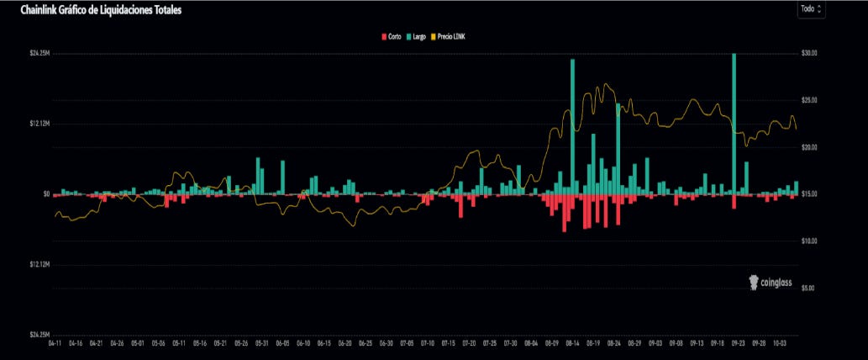Click the $20.00 price axis value

click(809, 147)
